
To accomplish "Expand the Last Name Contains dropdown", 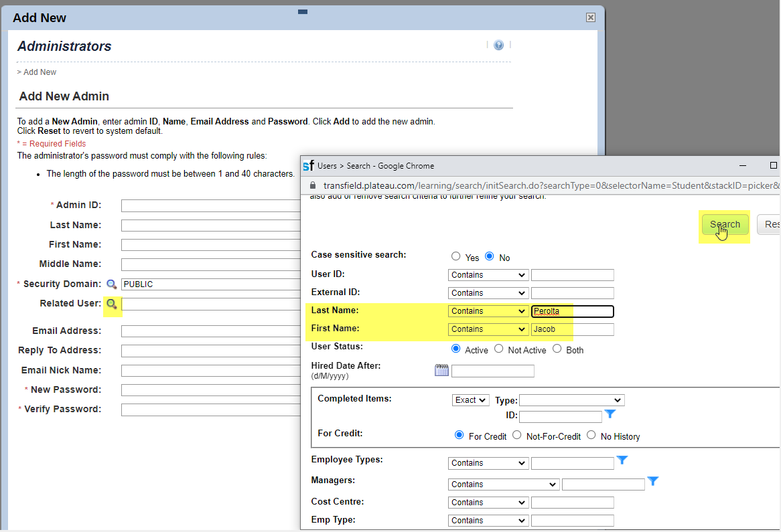I will click(x=488, y=311).
